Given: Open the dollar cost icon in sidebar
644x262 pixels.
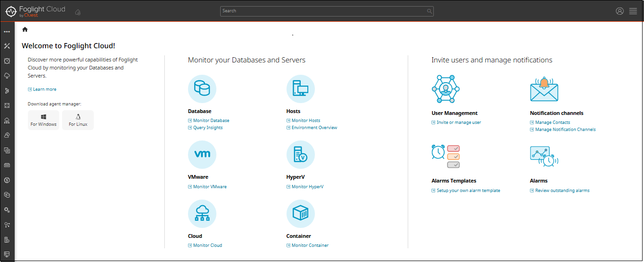Looking at the screenshot, I should point(7,180).
